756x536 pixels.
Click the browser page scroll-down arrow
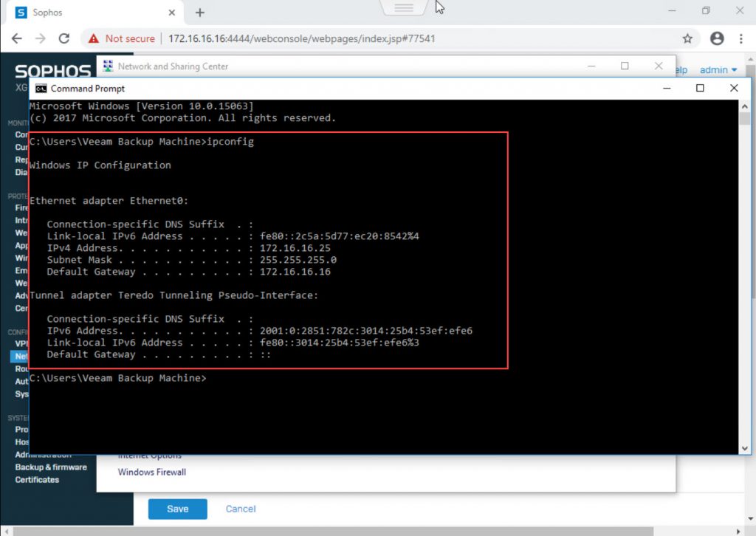coord(751,520)
